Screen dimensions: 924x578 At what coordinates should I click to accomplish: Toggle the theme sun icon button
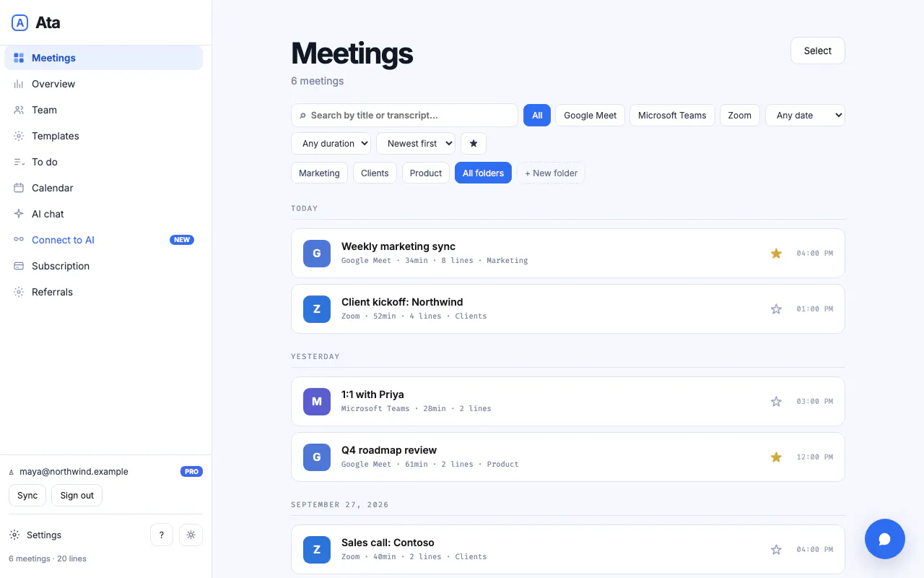click(x=191, y=535)
